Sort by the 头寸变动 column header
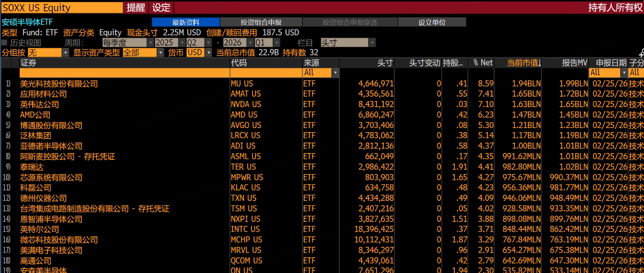The image size is (644, 273). 418,63
